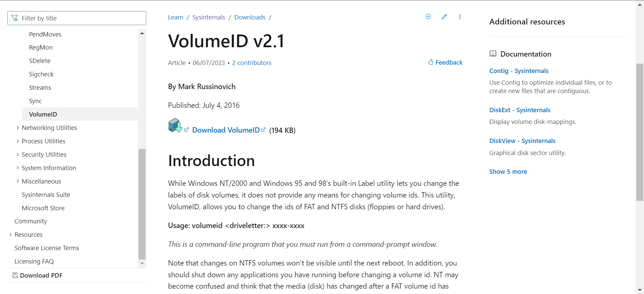Expand the Security Utilities chevron
The image size is (644, 294).
click(x=18, y=154)
